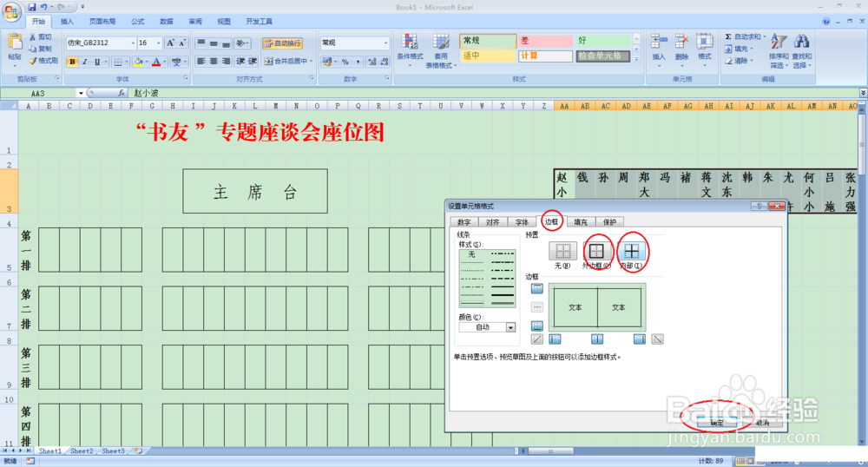Increase font size with large A icon

point(170,43)
